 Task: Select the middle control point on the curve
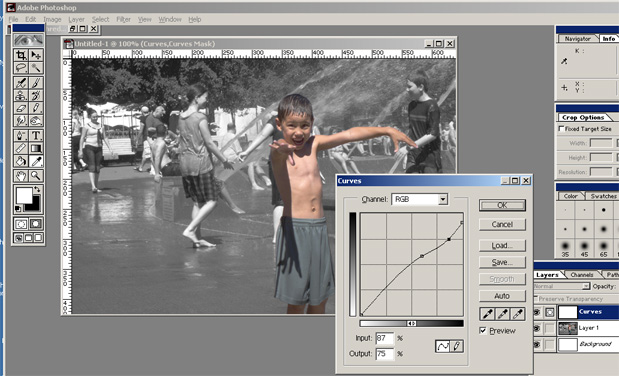(x=422, y=256)
